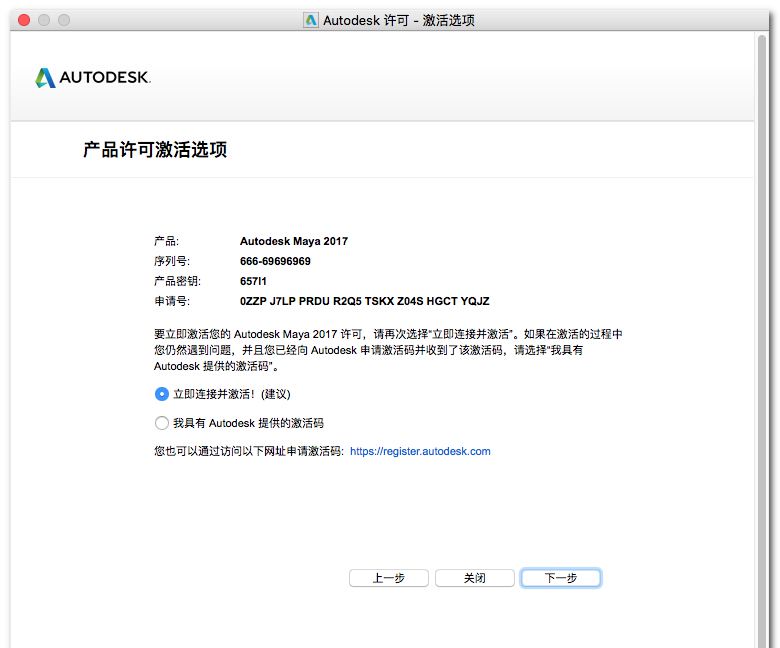Click the vertical scrollbar on the right
Viewport: 780px width, 648px height.
click(762, 341)
